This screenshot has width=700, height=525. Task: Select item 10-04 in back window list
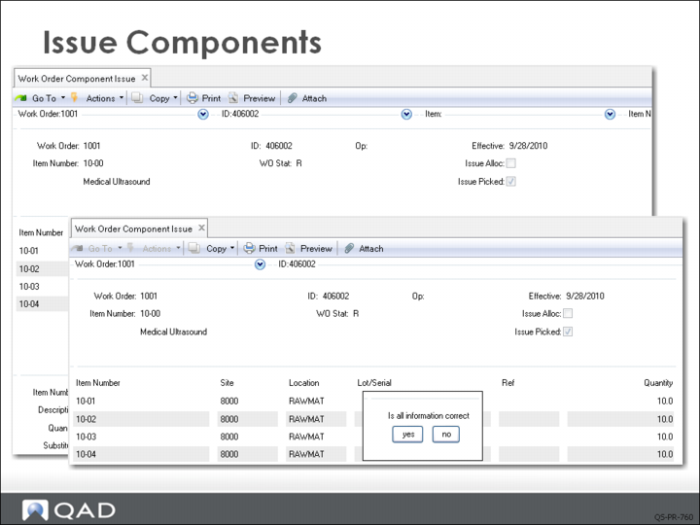click(29, 304)
